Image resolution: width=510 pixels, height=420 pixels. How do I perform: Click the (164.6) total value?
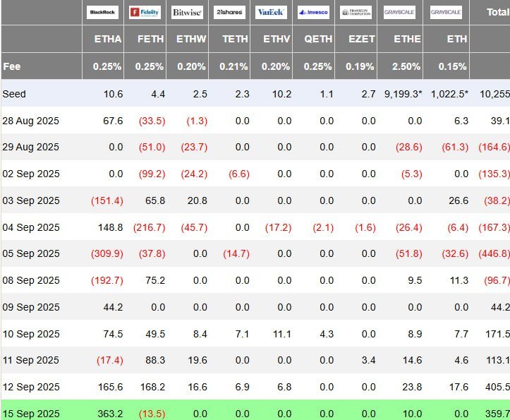[x=494, y=147]
